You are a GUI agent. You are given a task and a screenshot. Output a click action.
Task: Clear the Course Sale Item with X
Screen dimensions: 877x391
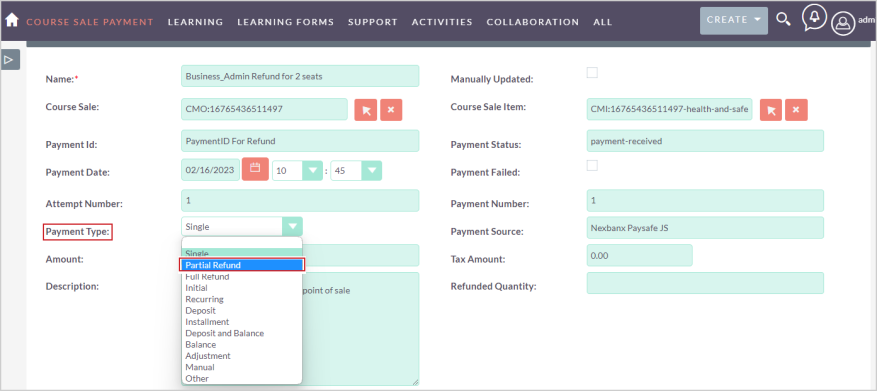[x=796, y=110]
